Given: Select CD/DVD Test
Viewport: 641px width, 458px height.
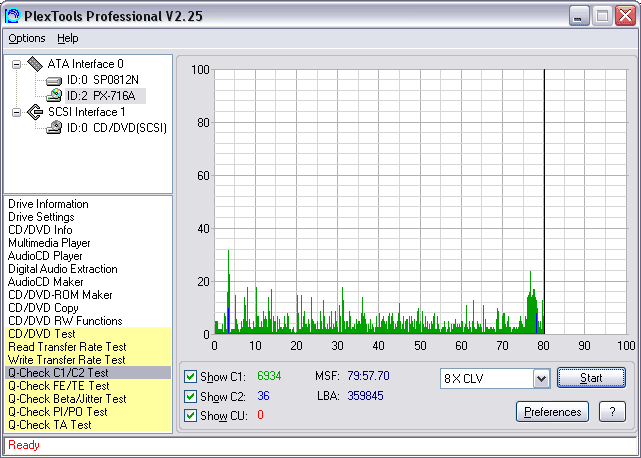Looking at the screenshot, I should click(x=87, y=334).
